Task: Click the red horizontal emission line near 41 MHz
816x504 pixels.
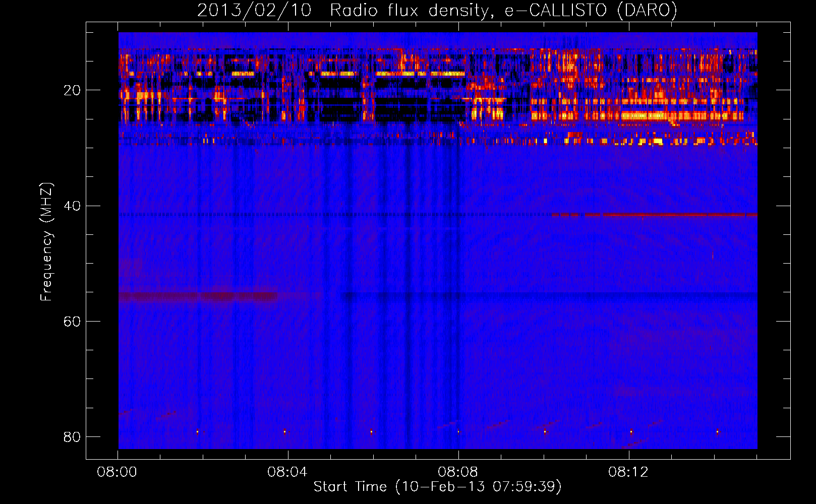Action: (x=654, y=215)
